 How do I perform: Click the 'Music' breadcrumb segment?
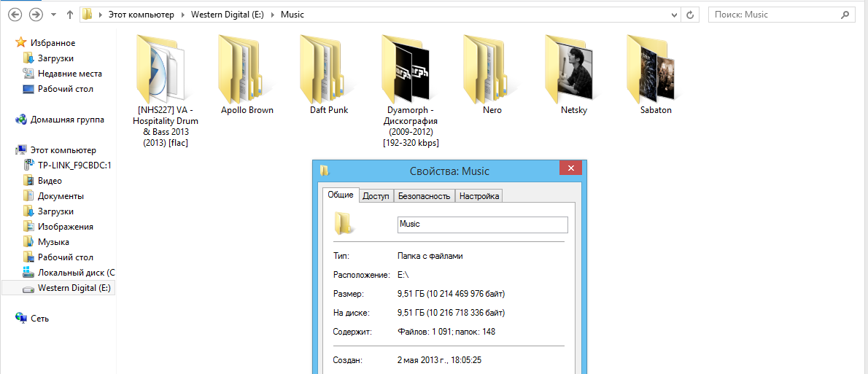click(x=292, y=15)
